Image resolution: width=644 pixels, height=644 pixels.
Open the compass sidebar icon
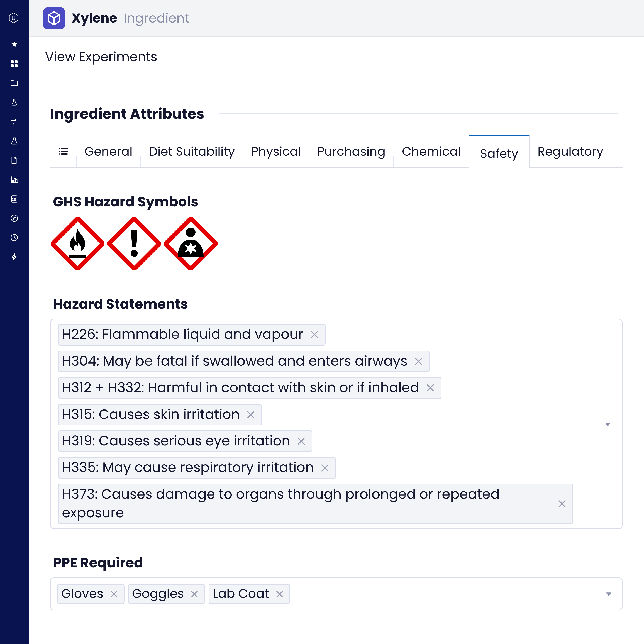tap(14, 218)
